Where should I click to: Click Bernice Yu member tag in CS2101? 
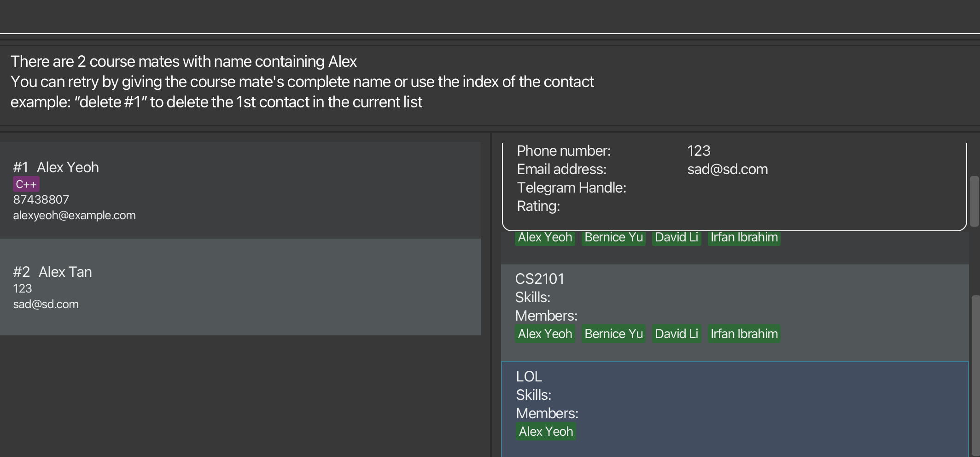pos(613,334)
